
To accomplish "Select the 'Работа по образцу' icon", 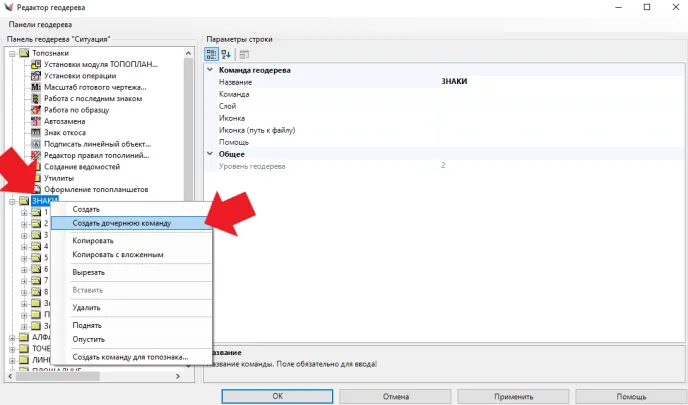I will click(x=36, y=110).
